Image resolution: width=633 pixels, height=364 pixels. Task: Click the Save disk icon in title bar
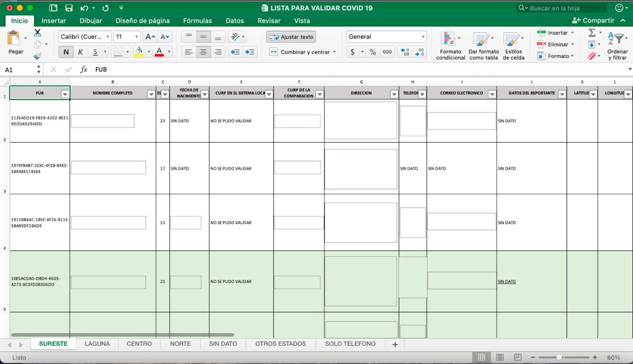point(69,8)
